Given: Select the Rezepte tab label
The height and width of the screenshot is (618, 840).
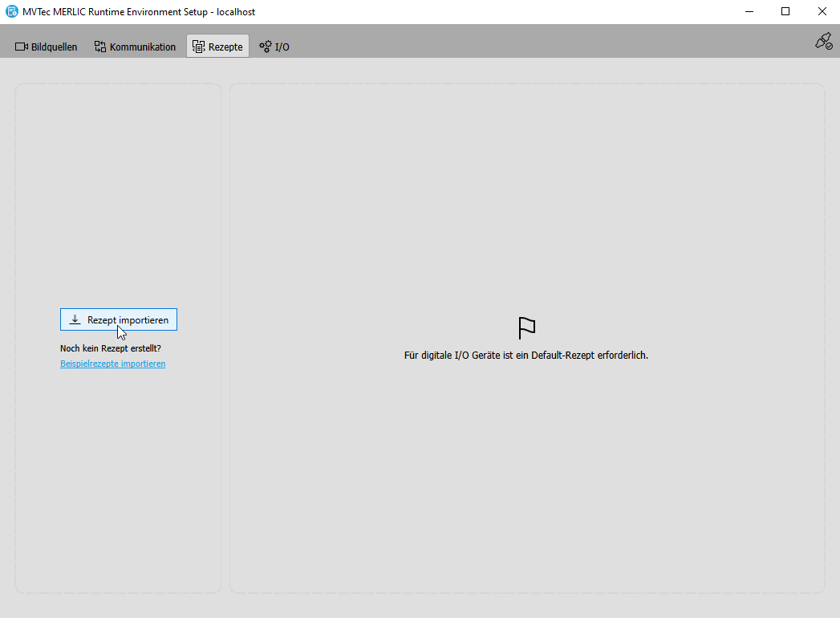Looking at the screenshot, I should (225, 47).
